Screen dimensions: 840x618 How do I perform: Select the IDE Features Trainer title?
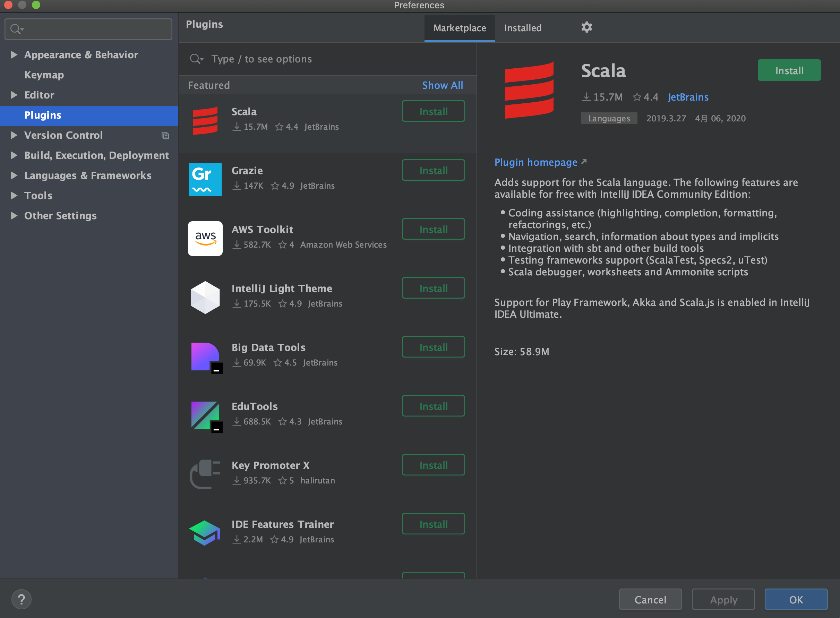[283, 524]
